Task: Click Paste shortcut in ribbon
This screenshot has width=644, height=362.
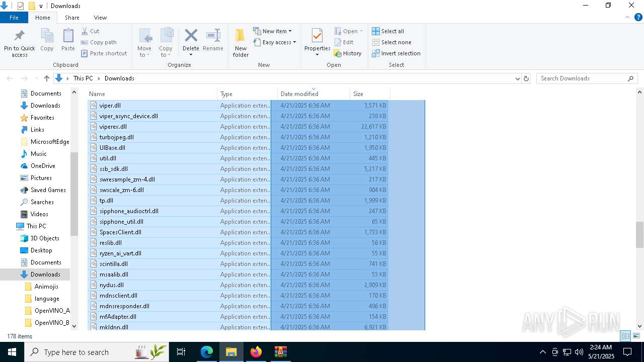Action: tap(104, 53)
